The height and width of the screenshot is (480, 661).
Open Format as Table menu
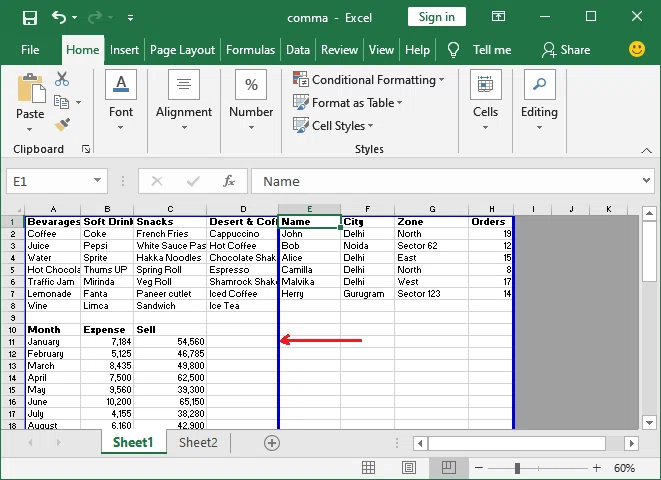coord(348,102)
